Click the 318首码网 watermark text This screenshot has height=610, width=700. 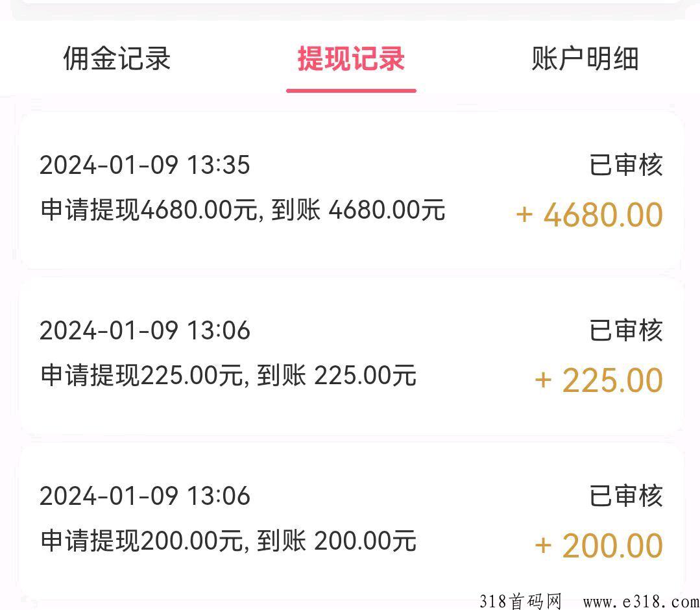click(520, 601)
